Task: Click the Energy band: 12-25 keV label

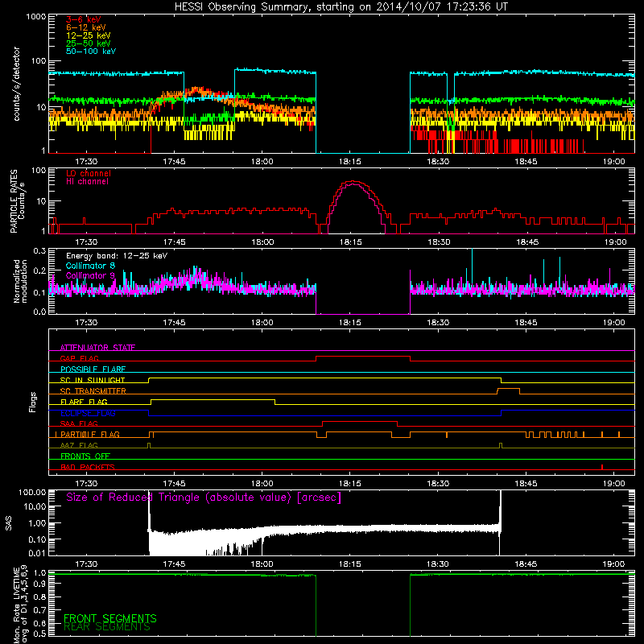Action: point(117,256)
